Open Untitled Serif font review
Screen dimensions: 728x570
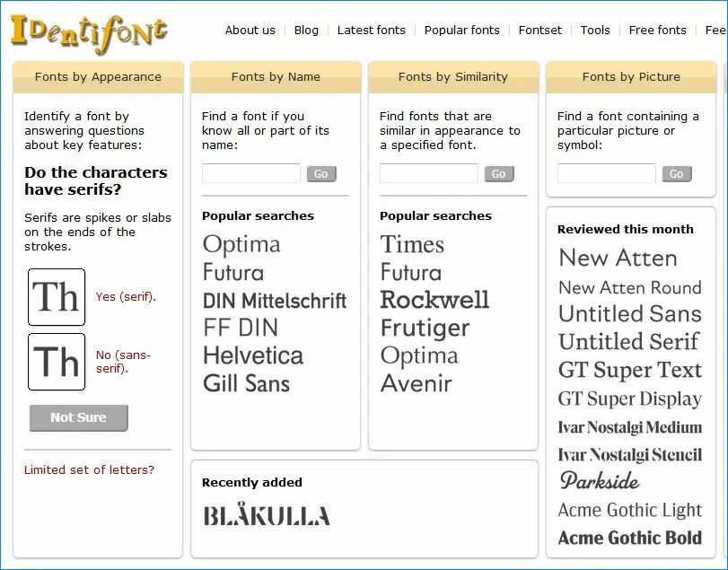(628, 342)
